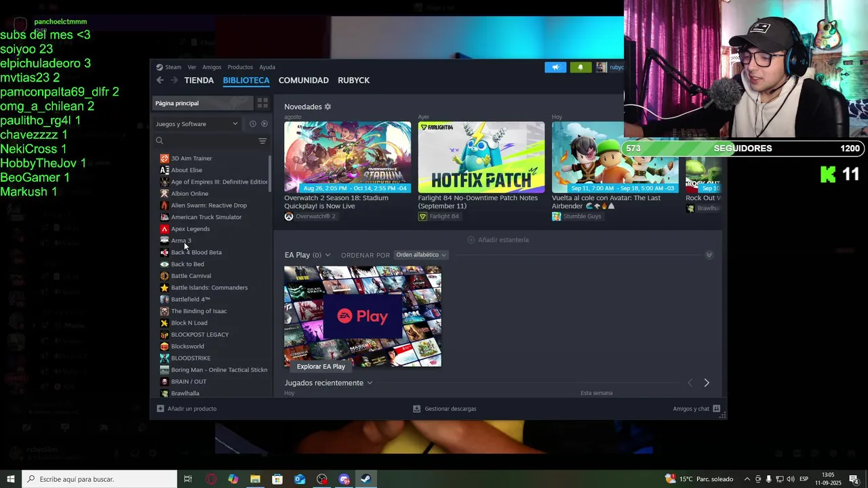This screenshot has width=868, height=488.
Task: Click the Steam back navigation arrow
Action: pos(160,80)
